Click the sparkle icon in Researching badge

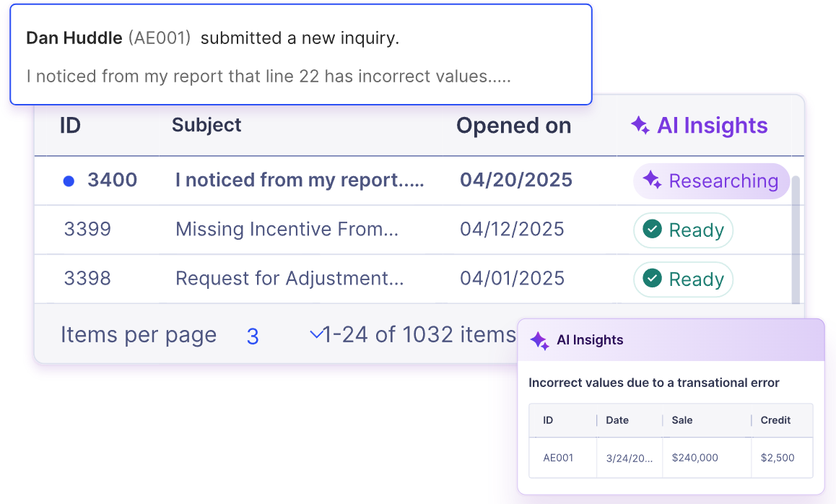pos(652,180)
